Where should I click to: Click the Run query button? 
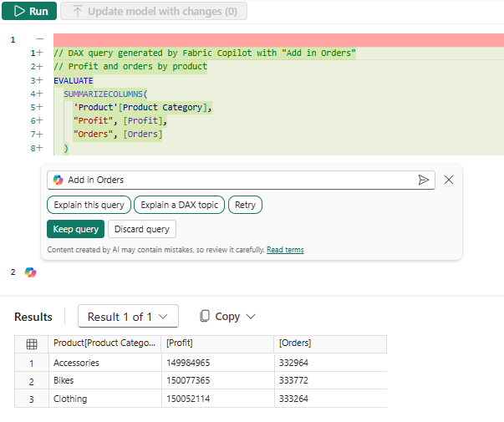point(30,12)
